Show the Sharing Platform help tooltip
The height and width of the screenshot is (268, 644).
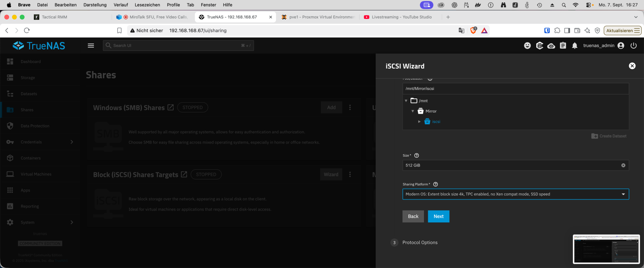[435, 184]
